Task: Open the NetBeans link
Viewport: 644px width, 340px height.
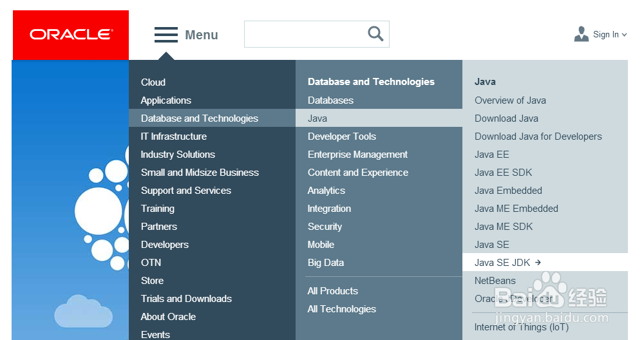Action: (x=495, y=281)
